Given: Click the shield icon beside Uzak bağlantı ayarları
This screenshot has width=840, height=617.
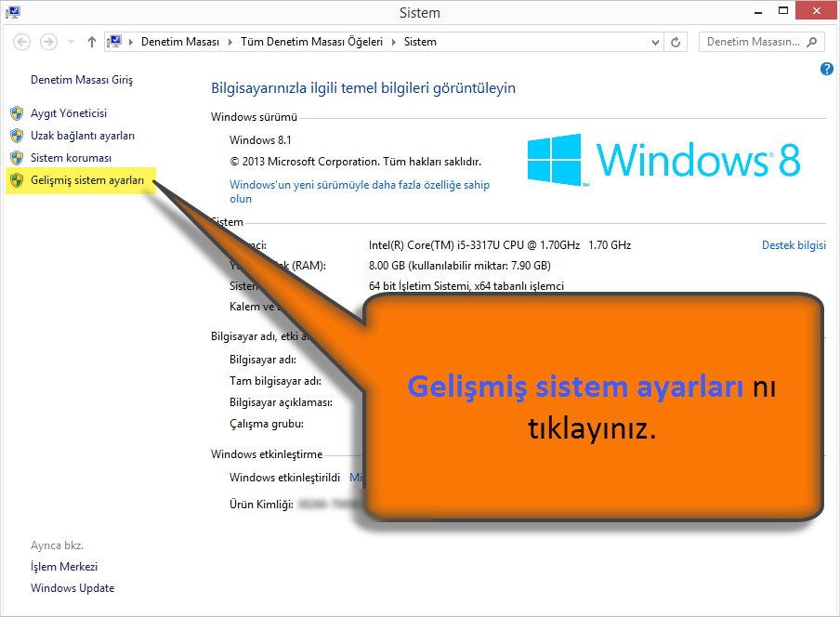Looking at the screenshot, I should click(x=17, y=136).
